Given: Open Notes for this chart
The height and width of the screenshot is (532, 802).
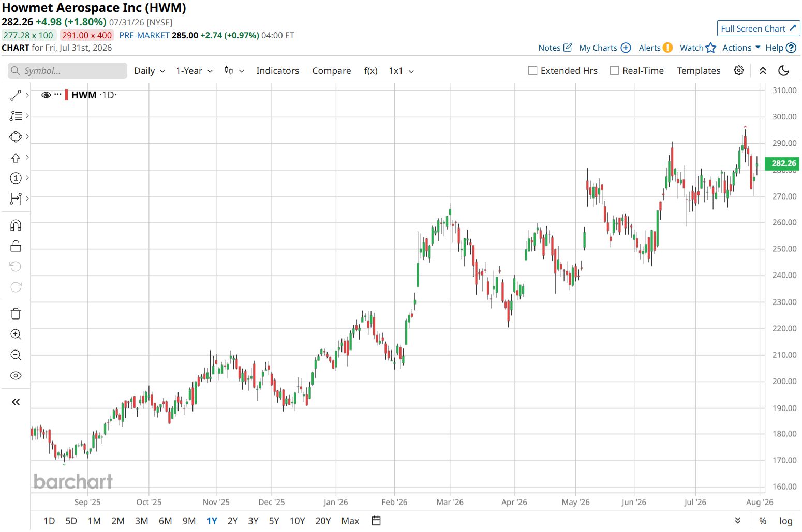Looking at the screenshot, I should click(555, 48).
